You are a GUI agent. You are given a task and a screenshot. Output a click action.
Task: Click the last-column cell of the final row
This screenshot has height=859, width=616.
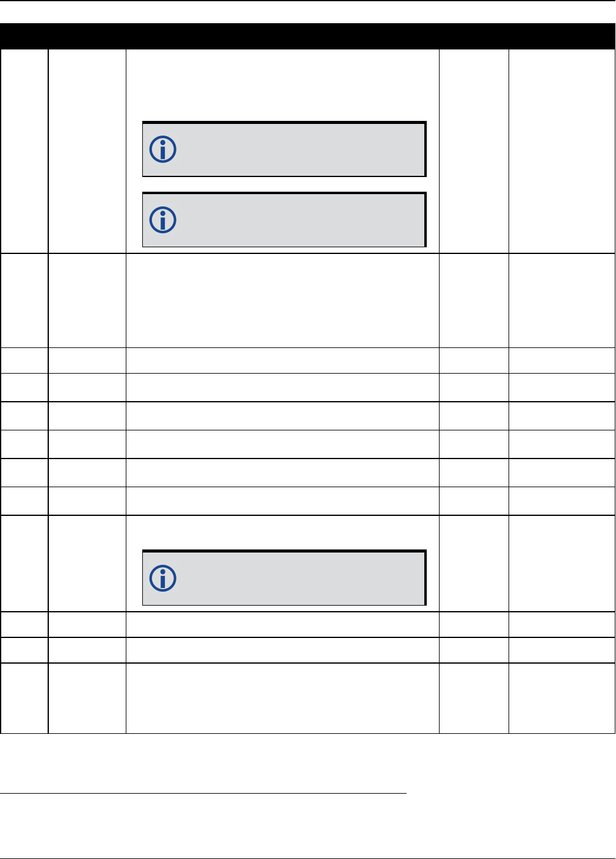coord(562,698)
